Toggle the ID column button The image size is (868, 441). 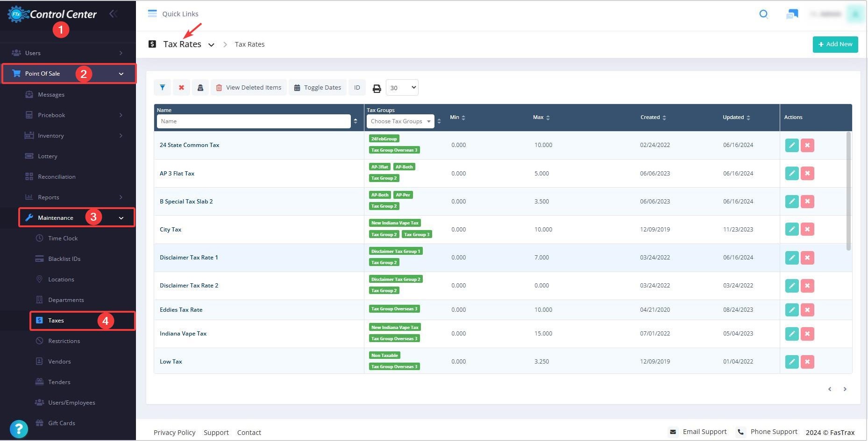pyautogui.click(x=357, y=87)
